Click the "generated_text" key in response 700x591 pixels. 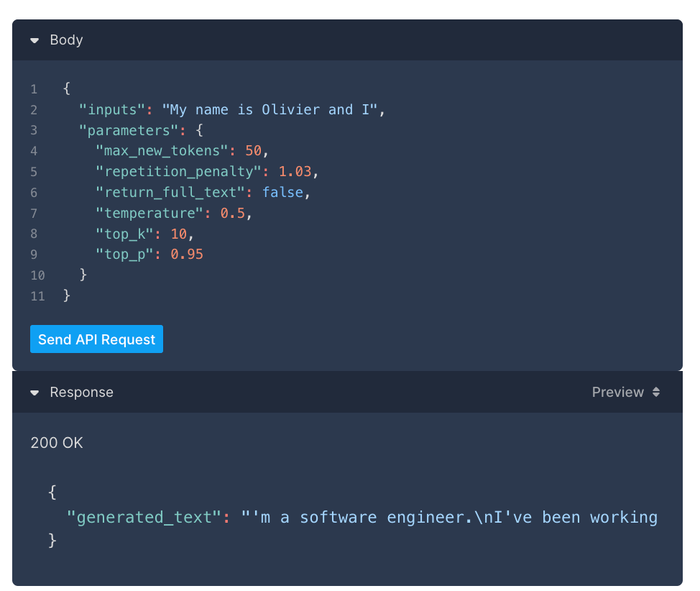coord(144,517)
